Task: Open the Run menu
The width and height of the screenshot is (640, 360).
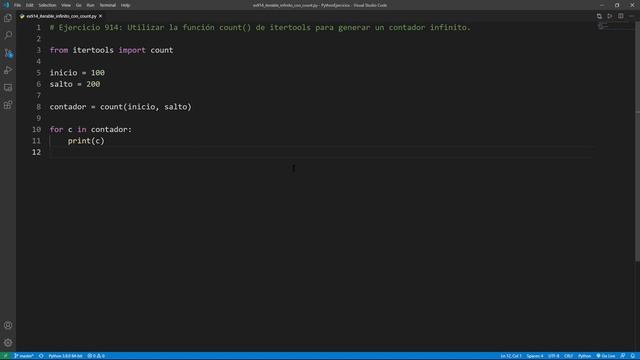Action: [x=90, y=5]
